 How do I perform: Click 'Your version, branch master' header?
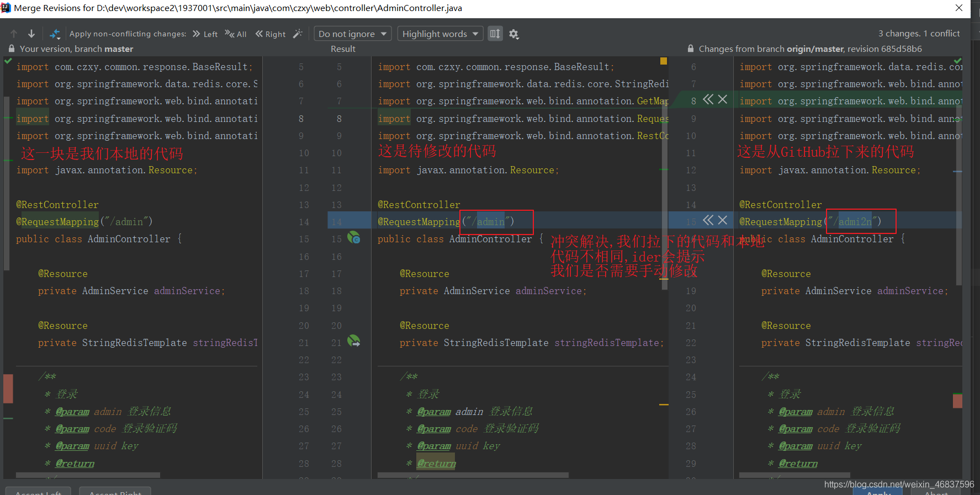[76, 49]
